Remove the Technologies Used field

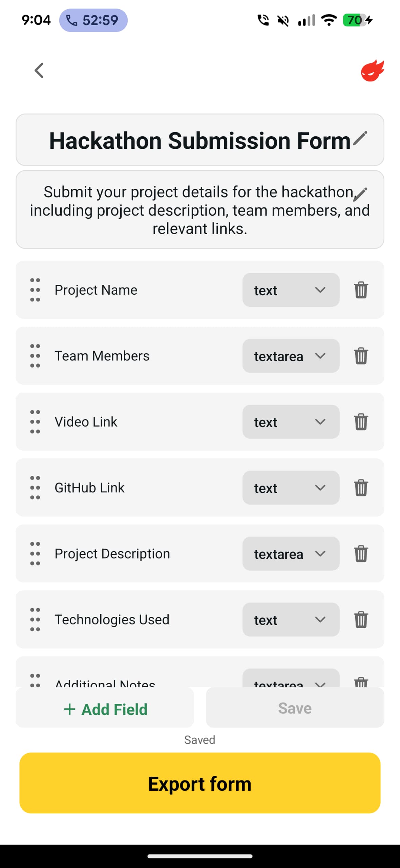(x=361, y=620)
